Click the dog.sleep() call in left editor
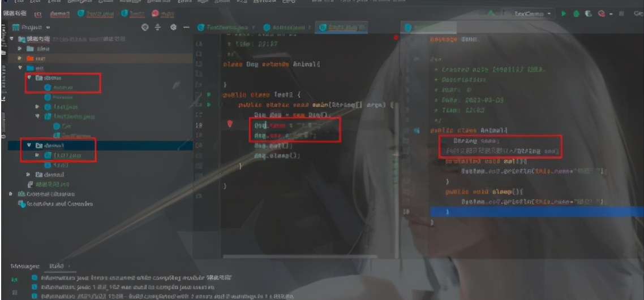 click(277, 156)
